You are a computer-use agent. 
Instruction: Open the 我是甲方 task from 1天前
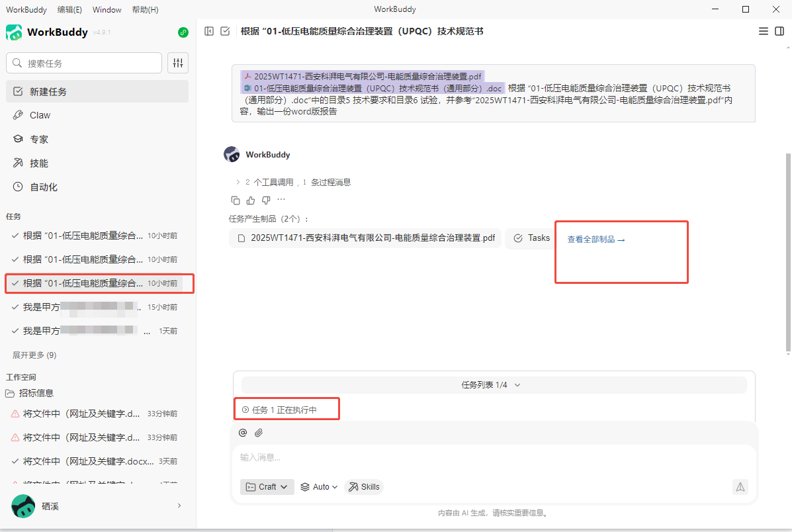97,331
